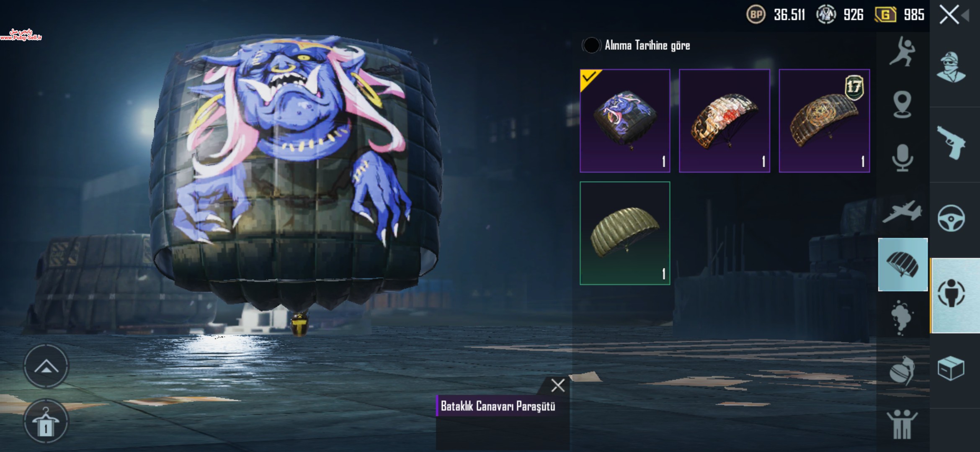980x452 pixels.
Task: Select the default olive green parachute
Action: tap(625, 233)
